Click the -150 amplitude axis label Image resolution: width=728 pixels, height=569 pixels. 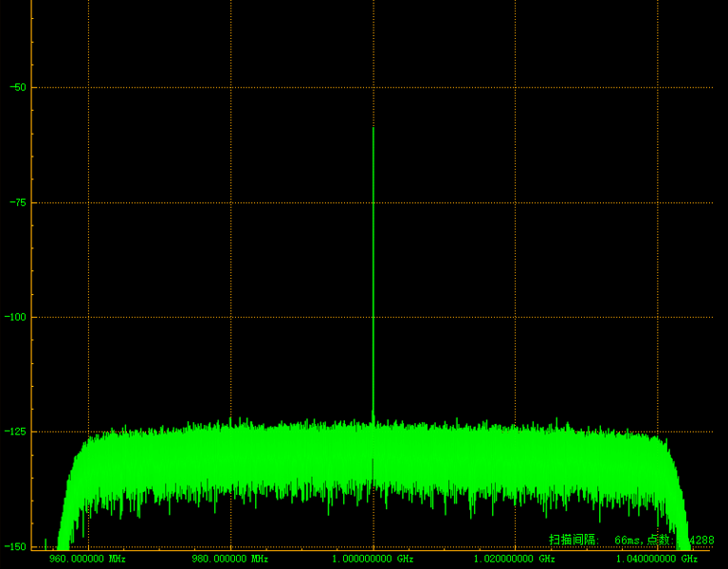15,547
